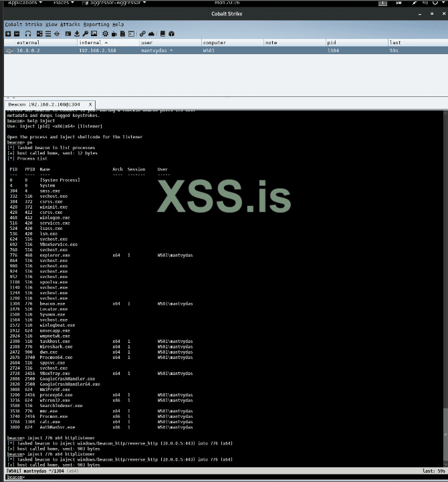Open the Attacks menu
Screen dimensions: 448x482
coord(70,24)
